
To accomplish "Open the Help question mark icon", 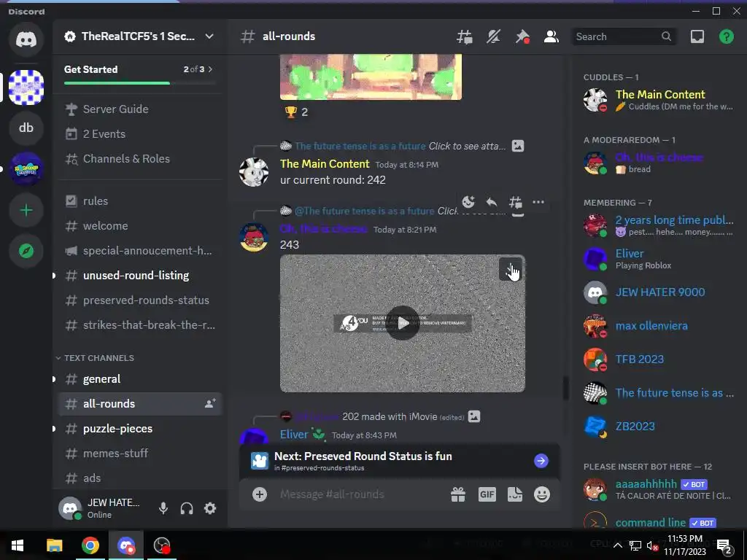I will point(727,36).
